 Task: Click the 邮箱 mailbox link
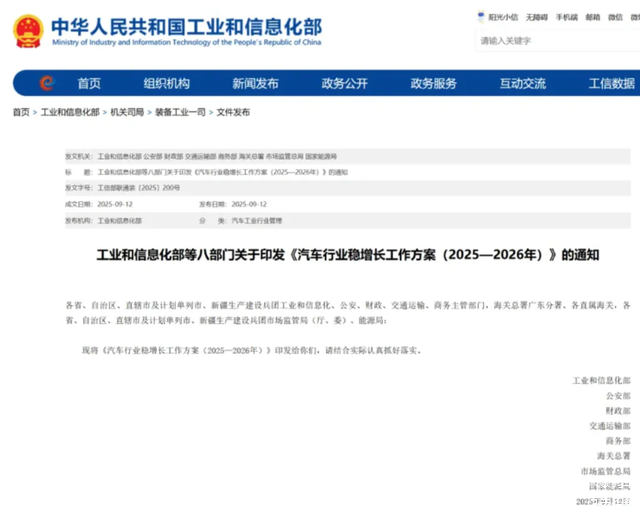pos(593,17)
